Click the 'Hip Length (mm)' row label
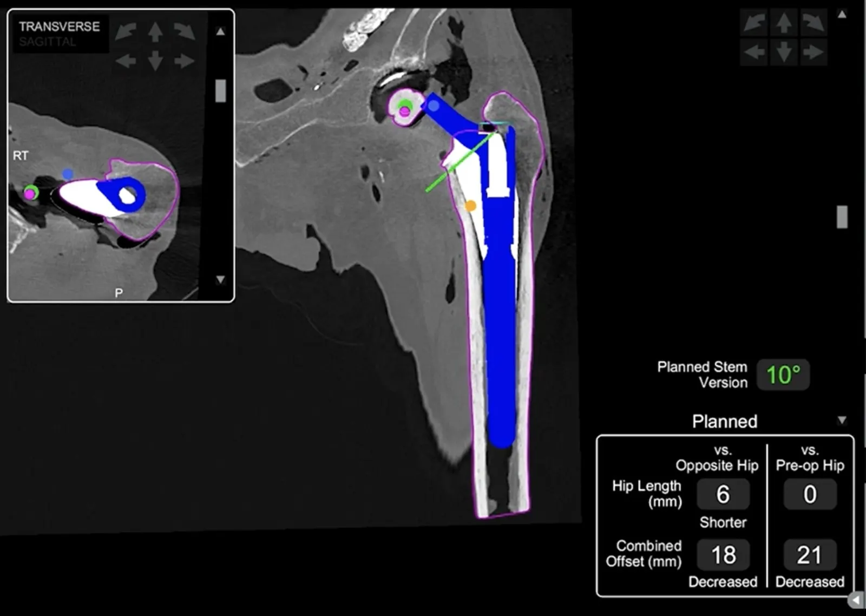This screenshot has width=866, height=616. (647, 494)
